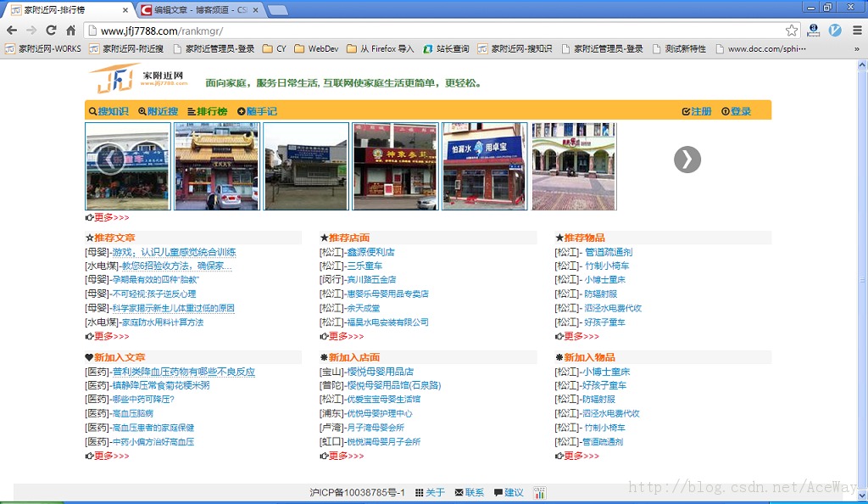
Task: Open article 哪些中药可降压?
Action: 142,400
